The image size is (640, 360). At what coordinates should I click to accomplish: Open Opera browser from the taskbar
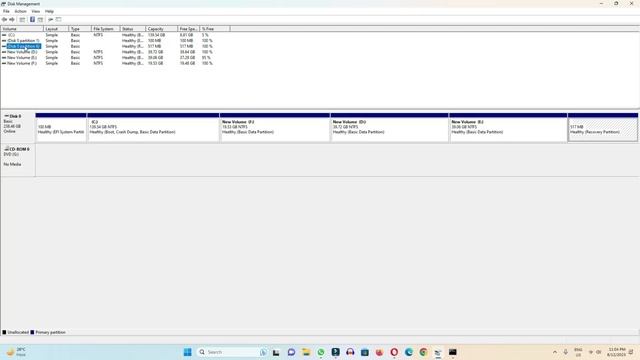click(x=394, y=352)
